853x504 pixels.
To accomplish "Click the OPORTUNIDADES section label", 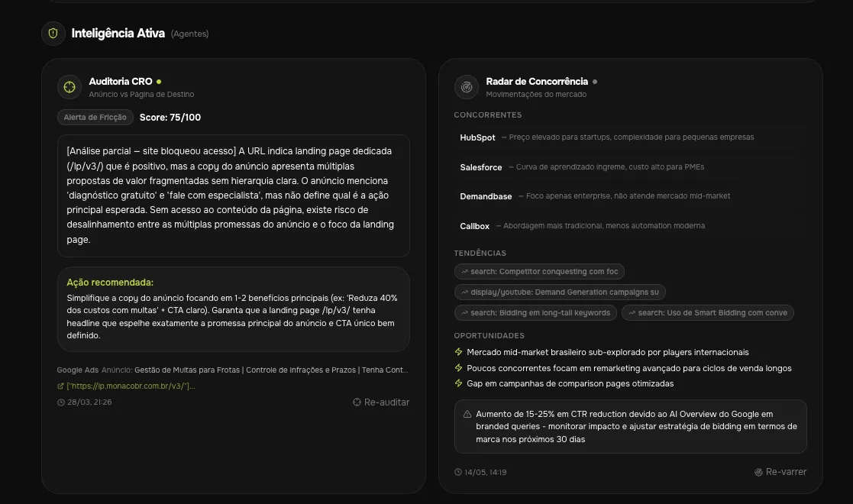I will [490, 336].
